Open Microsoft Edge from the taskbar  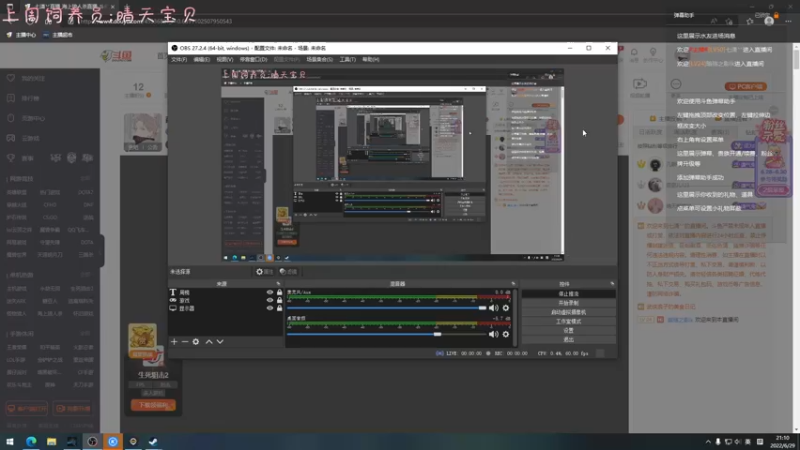pos(31,441)
